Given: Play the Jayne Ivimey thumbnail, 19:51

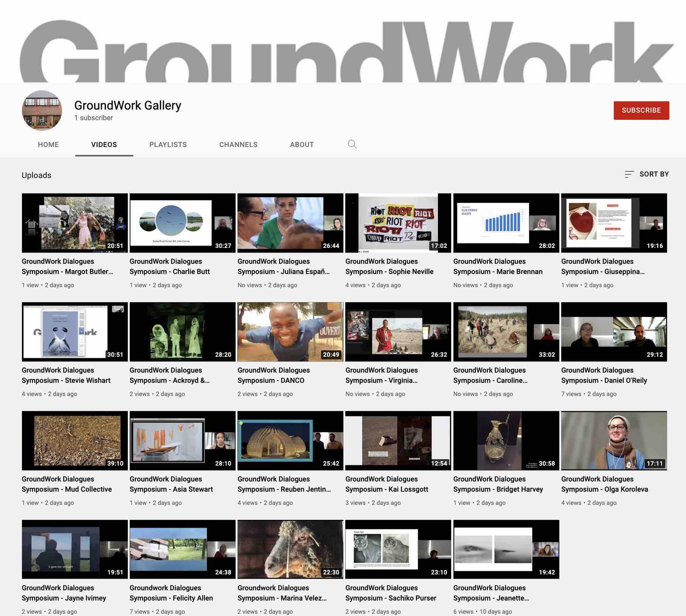Looking at the screenshot, I should point(75,549).
